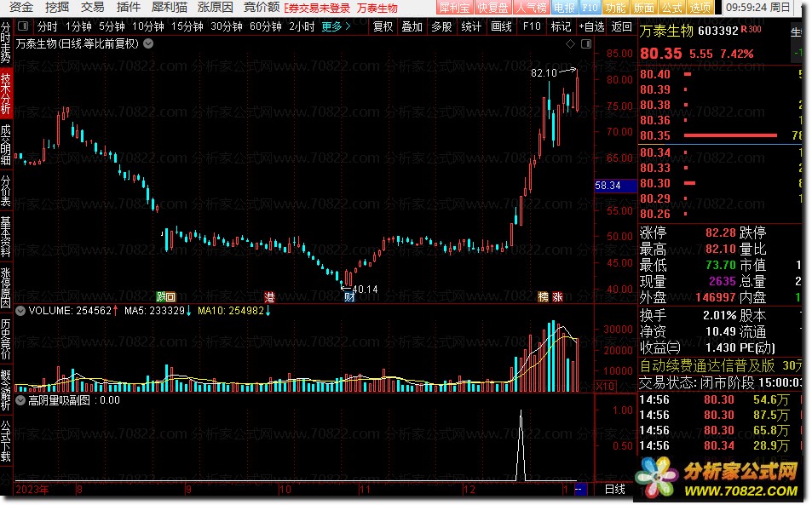This screenshot has height=505, width=812.
Task: Click the 58.34 price axis label
Action: 615,186
